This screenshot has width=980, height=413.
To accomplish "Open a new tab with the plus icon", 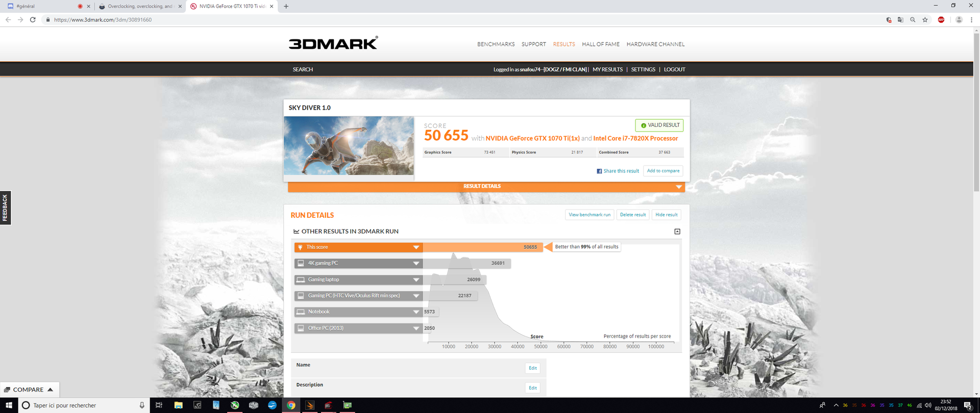I will (x=286, y=6).
